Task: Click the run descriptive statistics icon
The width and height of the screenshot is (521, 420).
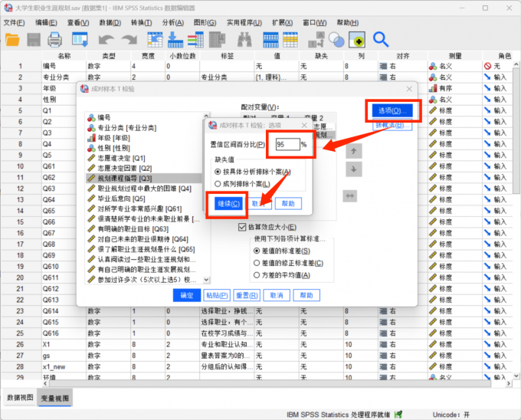Action: coord(218,40)
